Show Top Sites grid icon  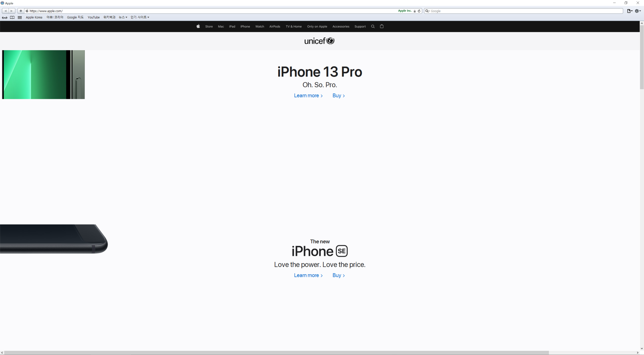pyautogui.click(x=20, y=17)
